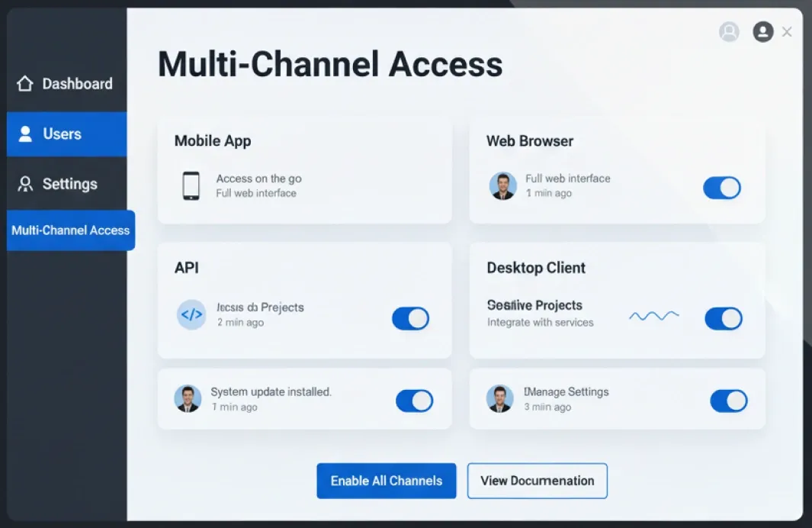Viewport: 812px width, 528px height.
Task: Click the waveform icon in Desktop Client
Action: (x=653, y=315)
